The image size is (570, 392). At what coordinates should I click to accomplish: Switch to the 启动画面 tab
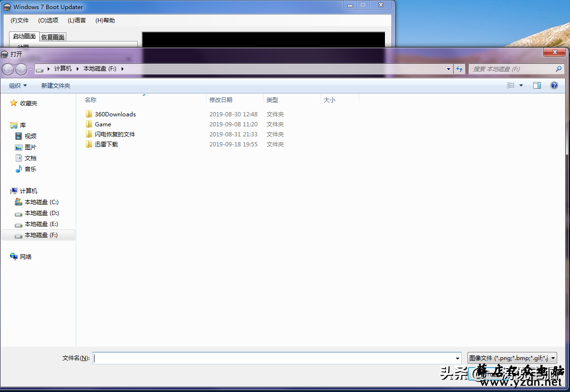pyautogui.click(x=24, y=36)
